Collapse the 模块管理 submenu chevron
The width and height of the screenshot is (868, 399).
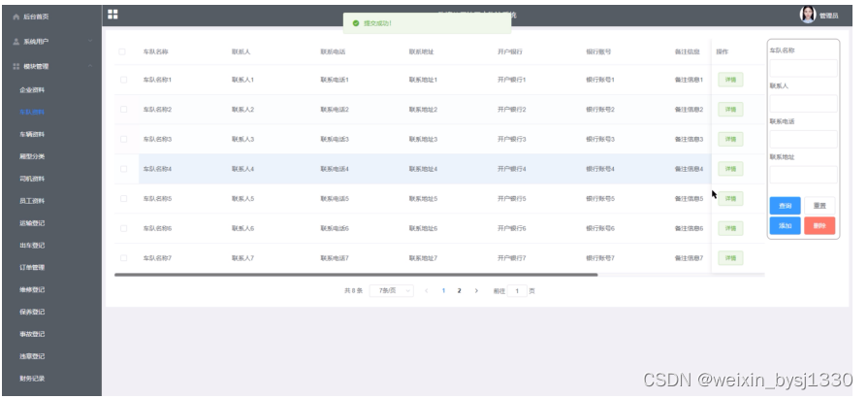tap(90, 66)
